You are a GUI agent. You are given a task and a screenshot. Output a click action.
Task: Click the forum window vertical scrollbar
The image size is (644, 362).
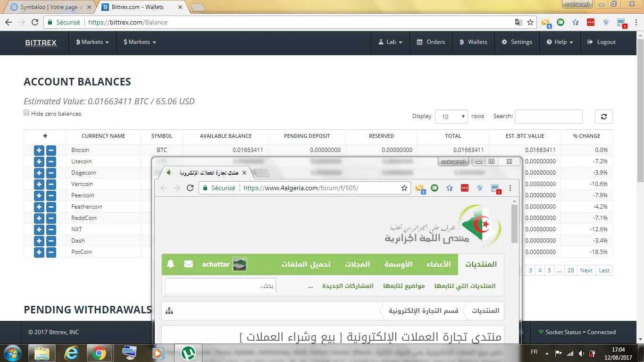tap(514, 224)
